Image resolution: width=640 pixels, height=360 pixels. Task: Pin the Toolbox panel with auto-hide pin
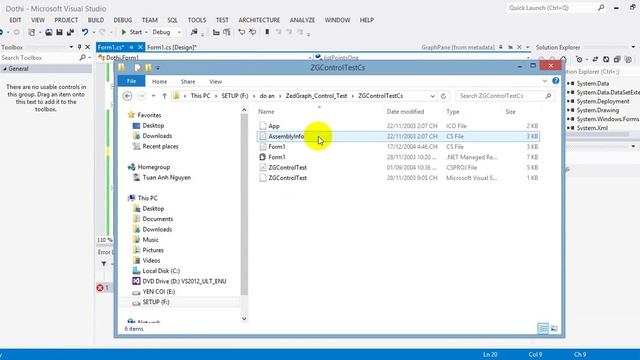tap(79, 47)
